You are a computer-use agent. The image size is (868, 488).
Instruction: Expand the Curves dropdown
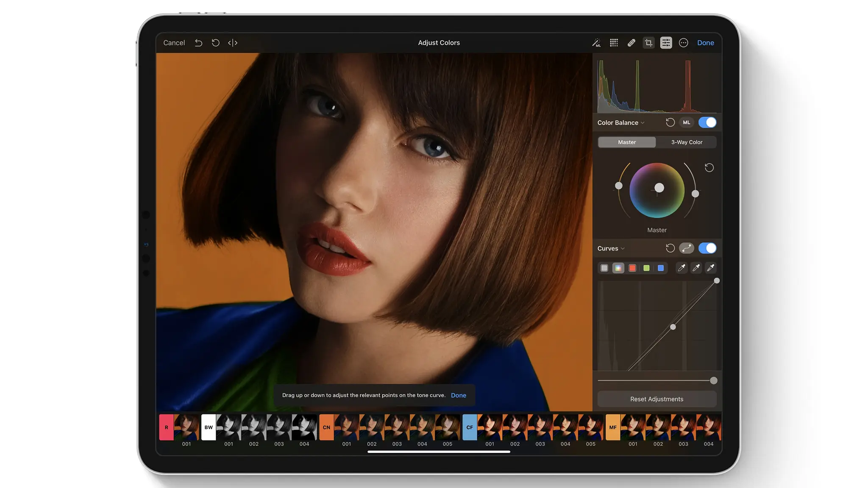pos(611,249)
